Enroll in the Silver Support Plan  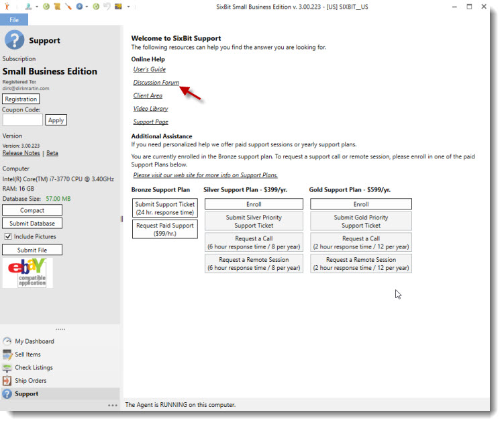coord(254,204)
